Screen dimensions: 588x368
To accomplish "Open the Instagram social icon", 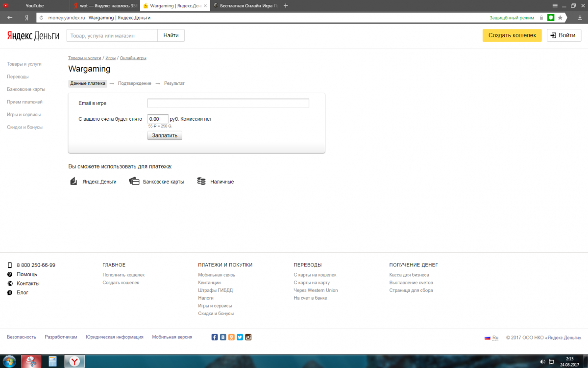I will coord(248,337).
